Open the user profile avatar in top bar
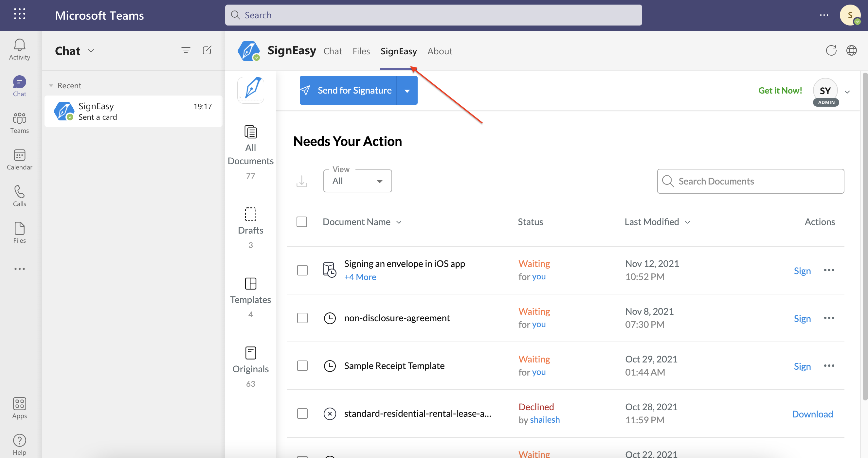The width and height of the screenshot is (868, 458). [x=850, y=15]
